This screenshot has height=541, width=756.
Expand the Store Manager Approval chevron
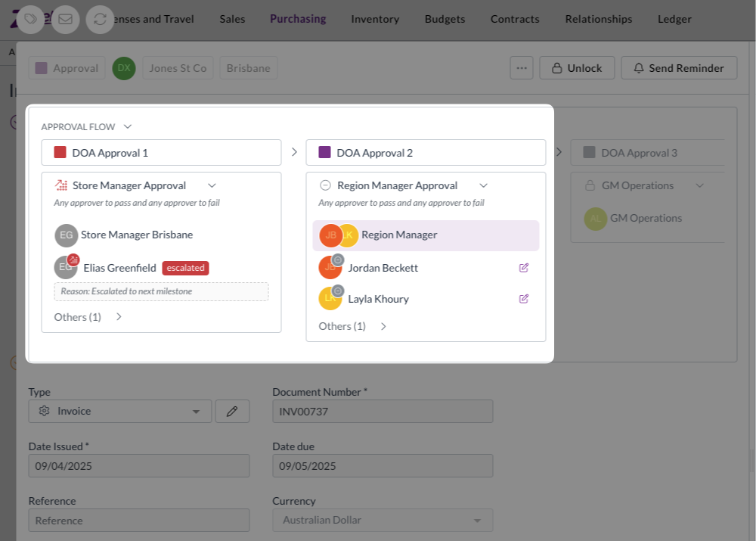(x=212, y=185)
